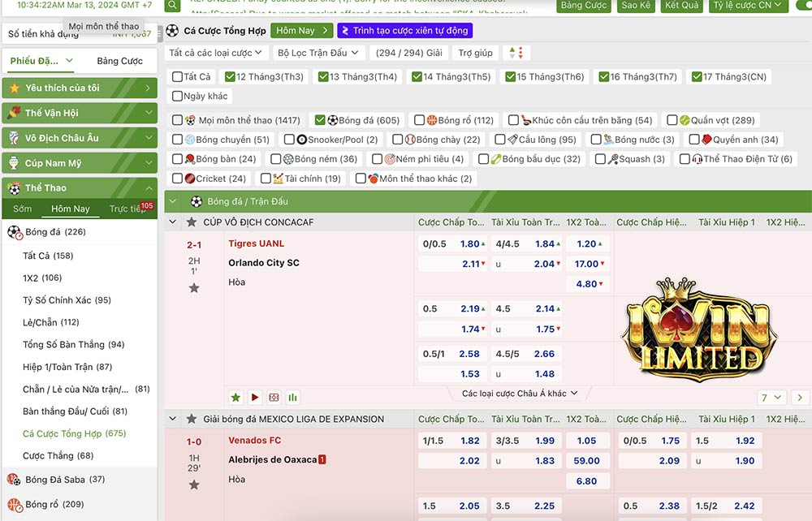Switch to the Bảng Cược tab
Image resolution: width=812 pixels, height=521 pixels.
119,61
